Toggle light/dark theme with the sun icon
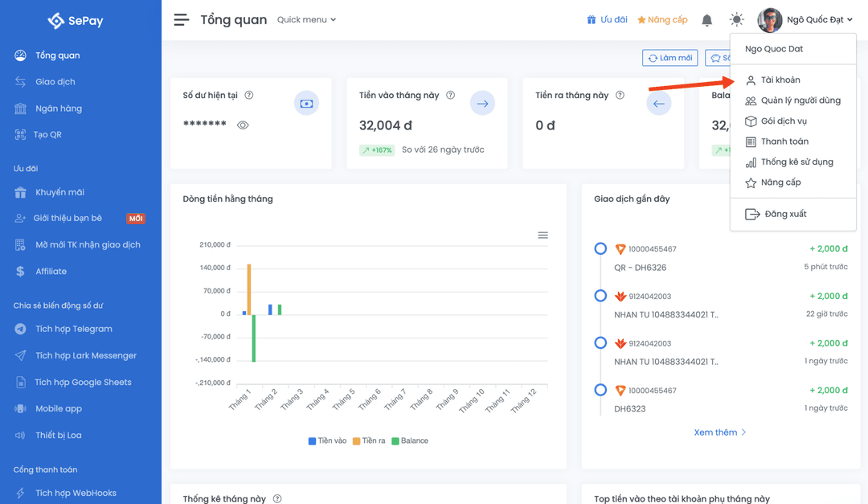The image size is (868, 504). click(736, 20)
